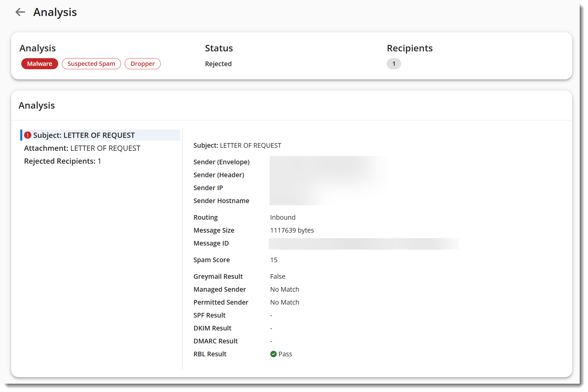Click the red Malware tag
Screen dimensions: 588x392
click(x=39, y=64)
